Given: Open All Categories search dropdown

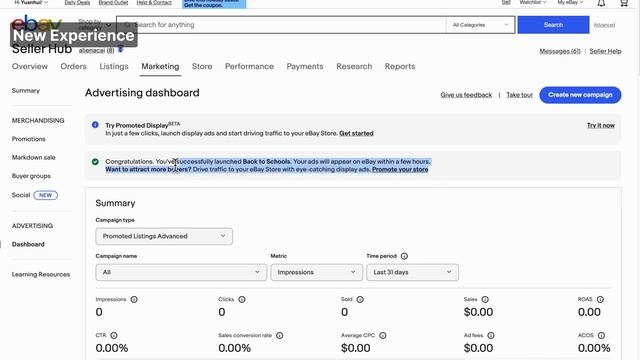Looking at the screenshot, I should 480,25.
